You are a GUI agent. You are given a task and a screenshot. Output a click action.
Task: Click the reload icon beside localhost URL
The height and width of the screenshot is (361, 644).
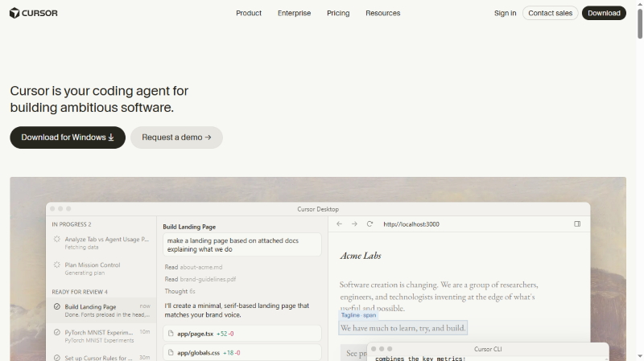(x=369, y=224)
